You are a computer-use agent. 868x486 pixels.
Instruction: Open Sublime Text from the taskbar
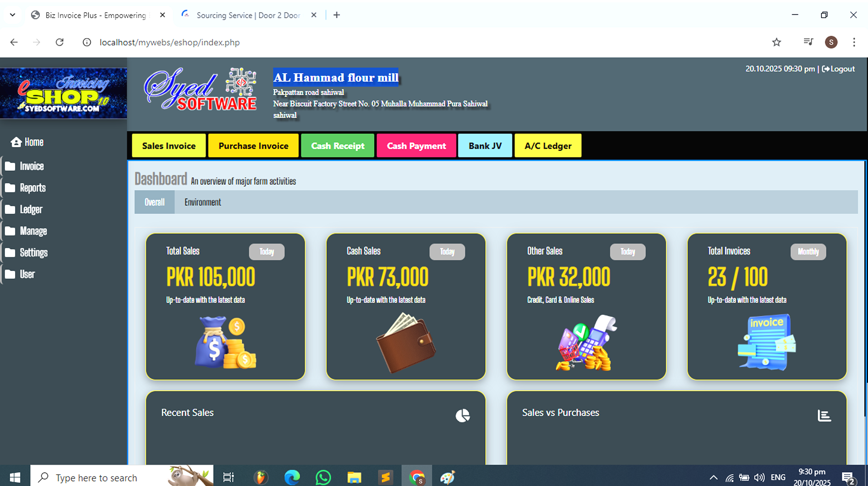point(385,477)
